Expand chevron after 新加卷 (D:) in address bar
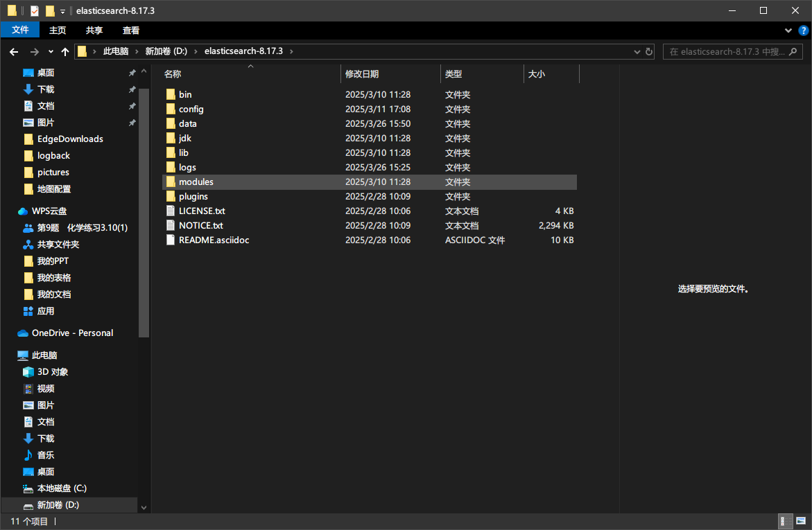Viewport: 812px width, 530px height. coord(196,51)
